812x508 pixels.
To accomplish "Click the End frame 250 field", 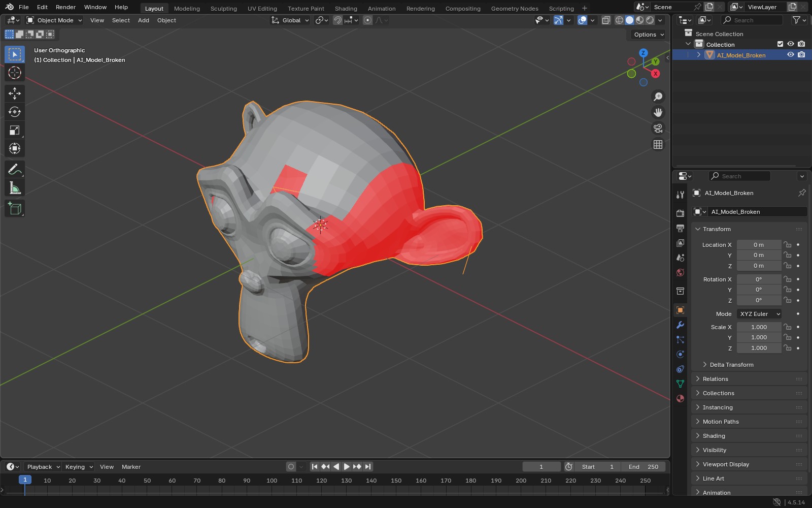I will (643, 467).
